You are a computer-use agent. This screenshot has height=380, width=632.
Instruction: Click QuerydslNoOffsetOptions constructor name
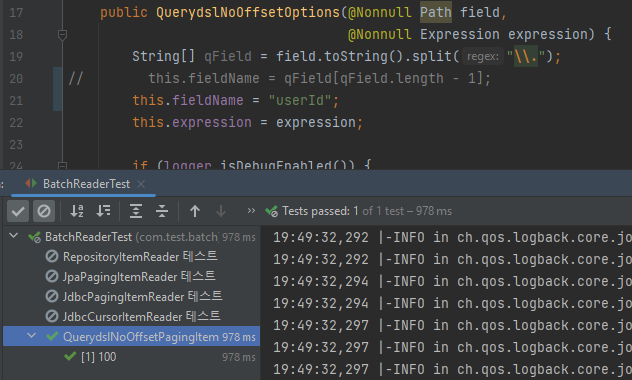[248, 12]
